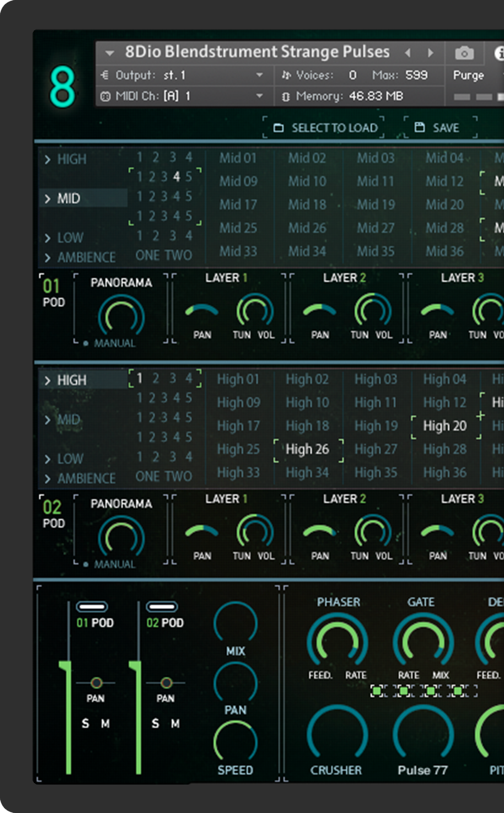Toggle MANUAL panorama mode in 01 POD

point(109,343)
